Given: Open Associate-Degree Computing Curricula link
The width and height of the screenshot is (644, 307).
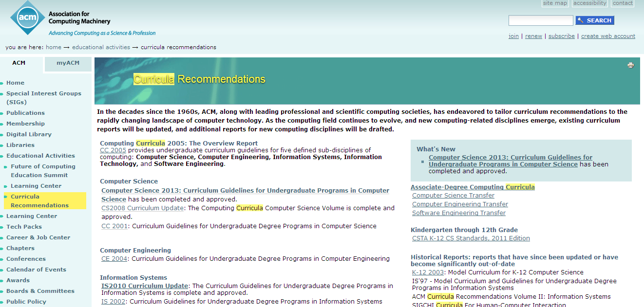Looking at the screenshot, I should point(473,187).
